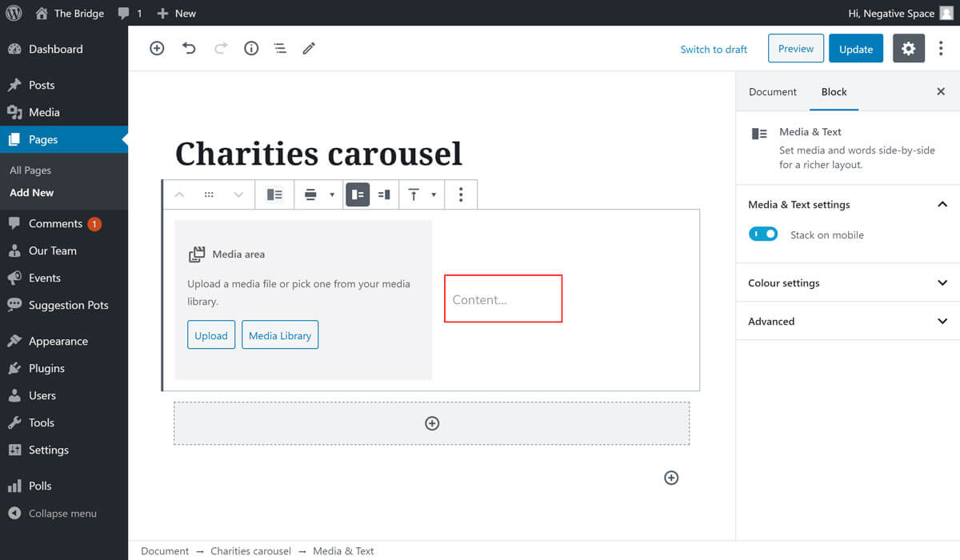Click the Content text field
The width and height of the screenshot is (960, 560).
[x=502, y=300]
